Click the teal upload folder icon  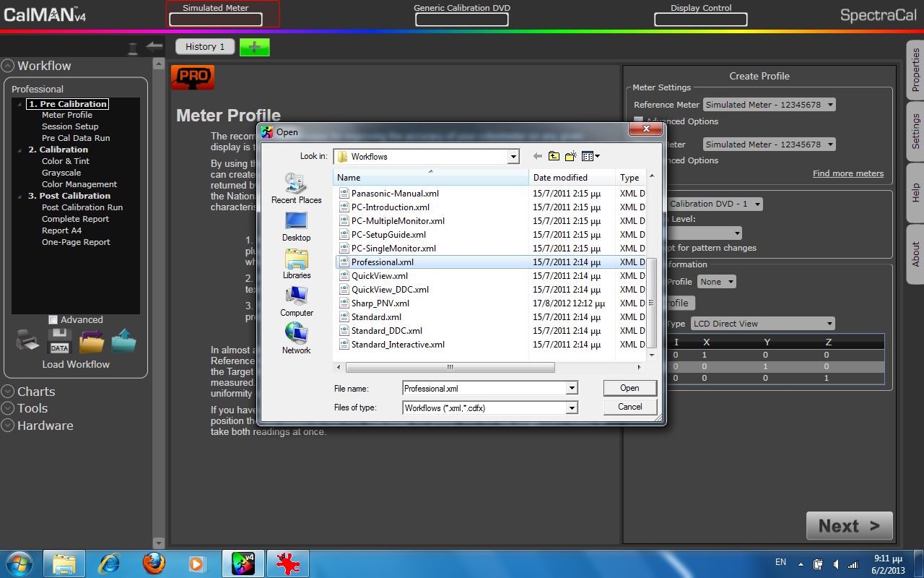pyautogui.click(x=123, y=341)
